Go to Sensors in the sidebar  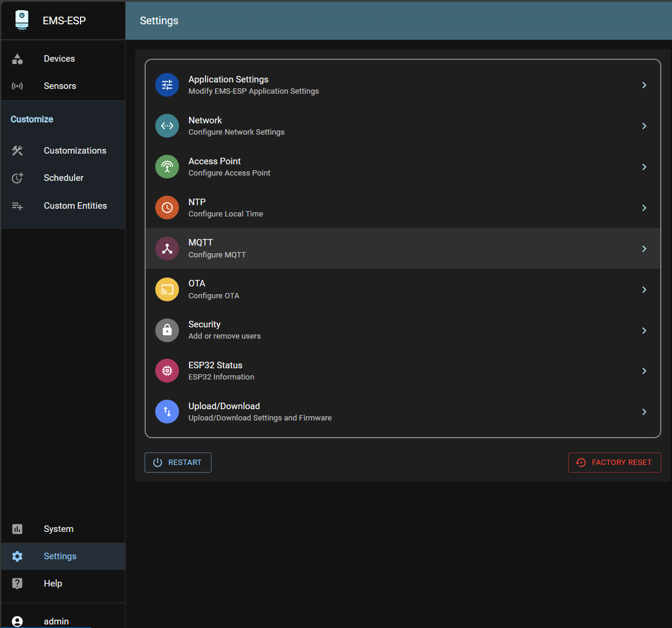click(x=60, y=86)
